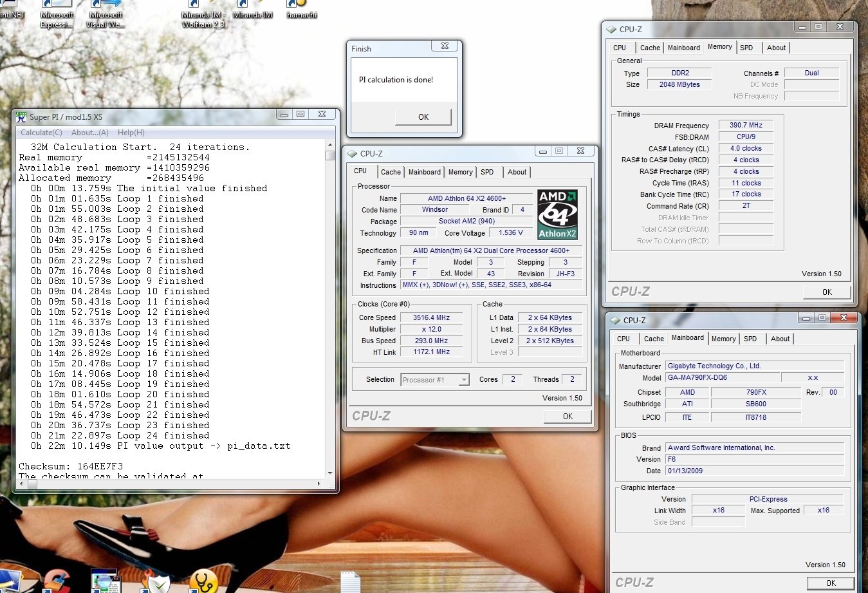
Task: Open the Help(H) menu in Super PI
Action: [x=131, y=133]
